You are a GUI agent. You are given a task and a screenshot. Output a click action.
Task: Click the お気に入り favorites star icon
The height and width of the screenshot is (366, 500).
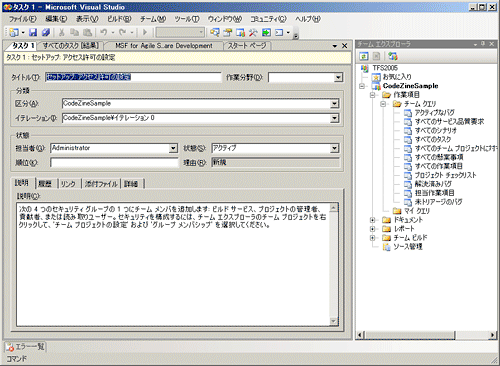point(376,77)
